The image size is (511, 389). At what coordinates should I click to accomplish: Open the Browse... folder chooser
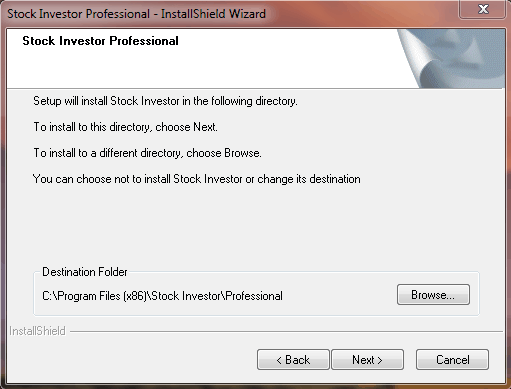[433, 295]
